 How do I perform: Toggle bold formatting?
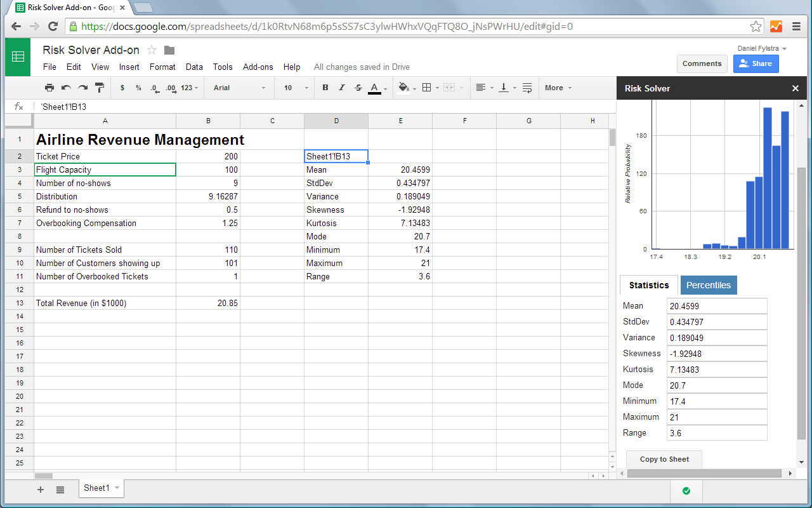pyautogui.click(x=325, y=88)
